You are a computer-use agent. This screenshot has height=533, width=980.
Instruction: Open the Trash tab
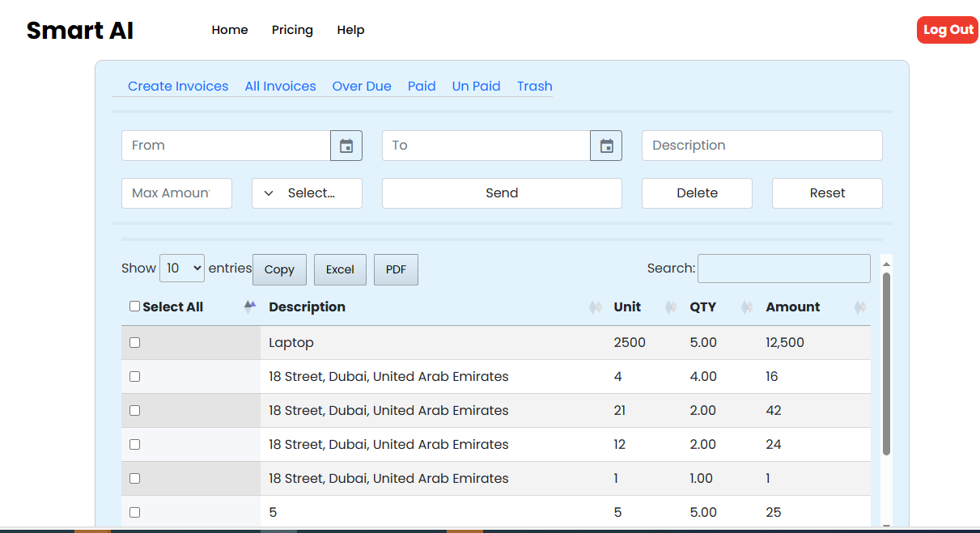[535, 86]
